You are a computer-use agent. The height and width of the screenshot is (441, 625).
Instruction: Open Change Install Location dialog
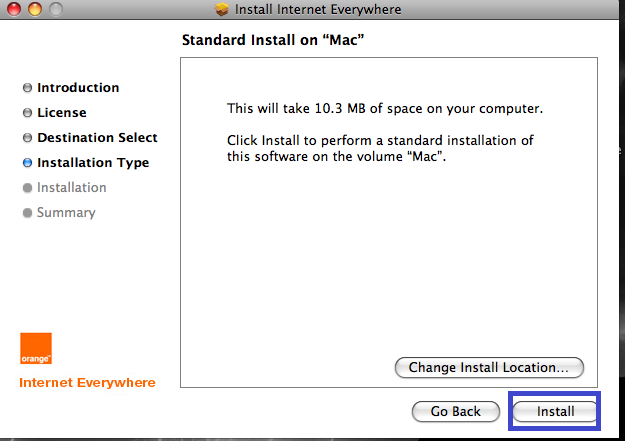pyautogui.click(x=489, y=367)
